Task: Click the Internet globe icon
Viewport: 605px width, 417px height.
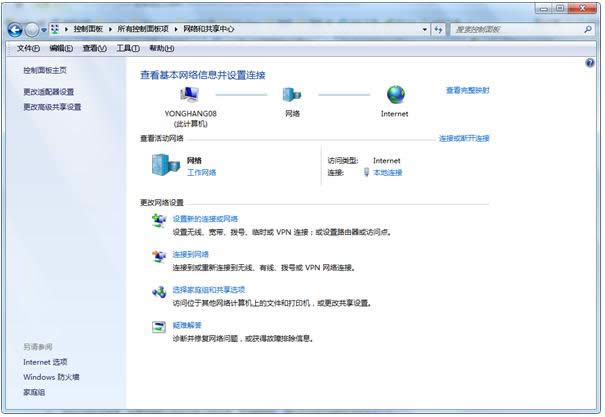Action: (x=396, y=95)
